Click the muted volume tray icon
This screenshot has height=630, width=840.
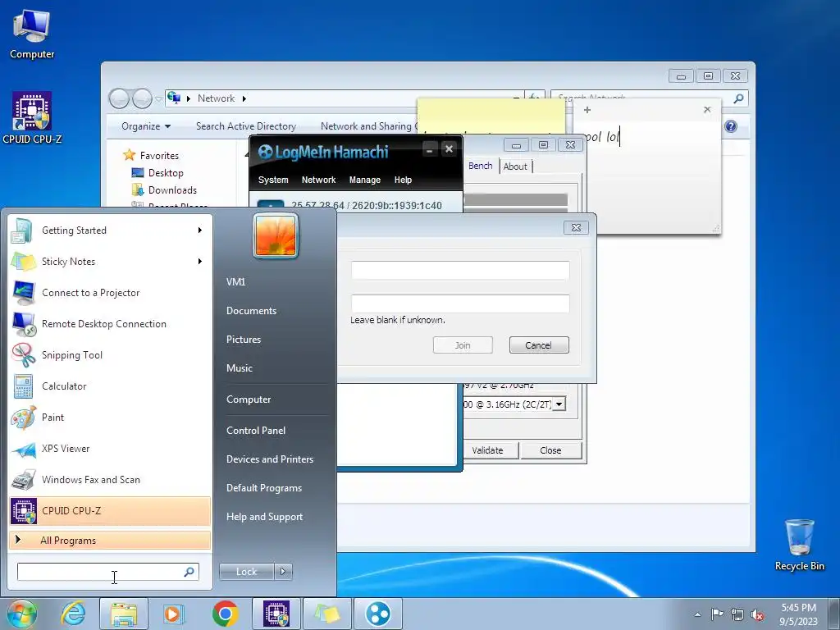click(x=757, y=614)
